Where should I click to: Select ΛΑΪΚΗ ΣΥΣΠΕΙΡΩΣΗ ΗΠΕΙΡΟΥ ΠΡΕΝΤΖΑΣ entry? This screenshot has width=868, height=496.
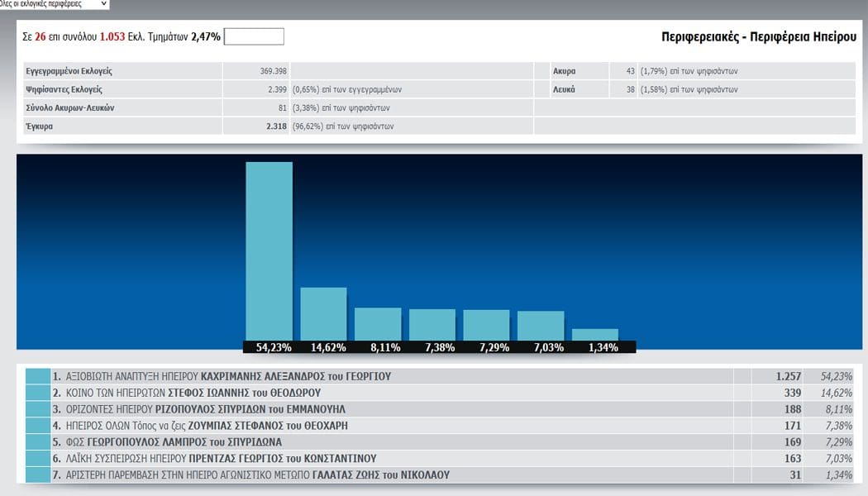point(215,459)
